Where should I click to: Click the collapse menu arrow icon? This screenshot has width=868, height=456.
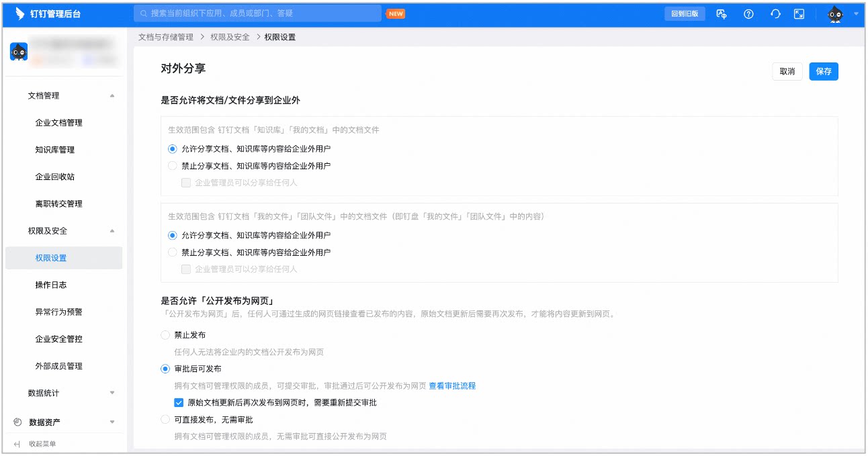[17, 444]
